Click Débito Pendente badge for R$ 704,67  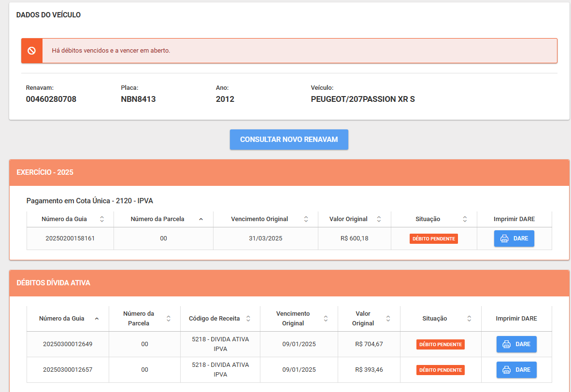point(440,344)
